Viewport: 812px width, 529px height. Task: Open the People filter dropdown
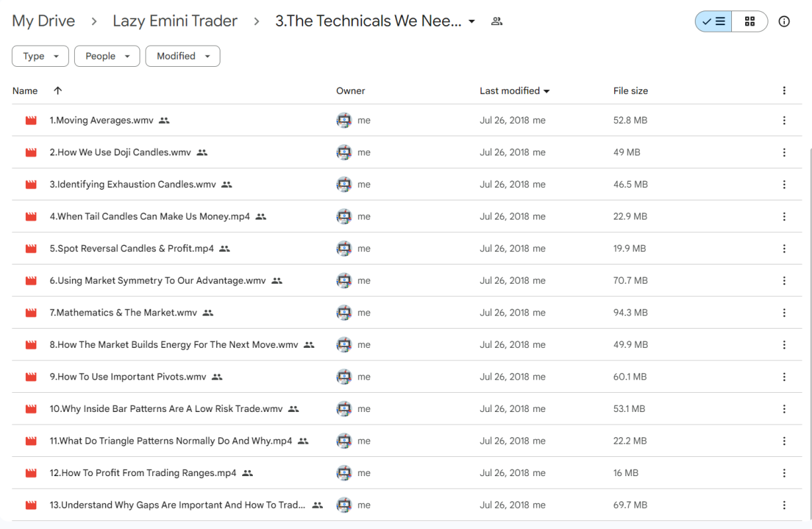107,56
